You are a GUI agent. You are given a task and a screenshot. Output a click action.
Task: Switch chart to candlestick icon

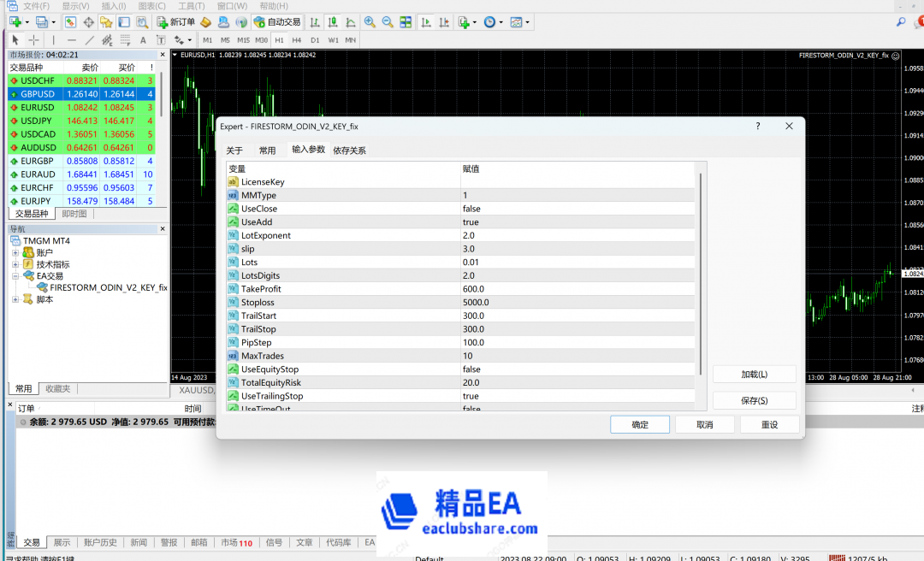[x=333, y=21]
